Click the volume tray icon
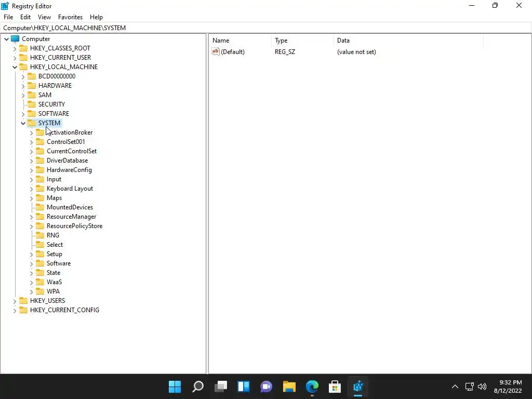This screenshot has height=399, width=532. tap(482, 387)
